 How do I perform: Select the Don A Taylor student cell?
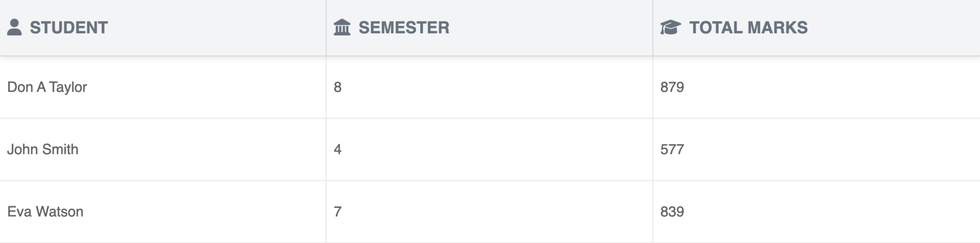(163, 87)
